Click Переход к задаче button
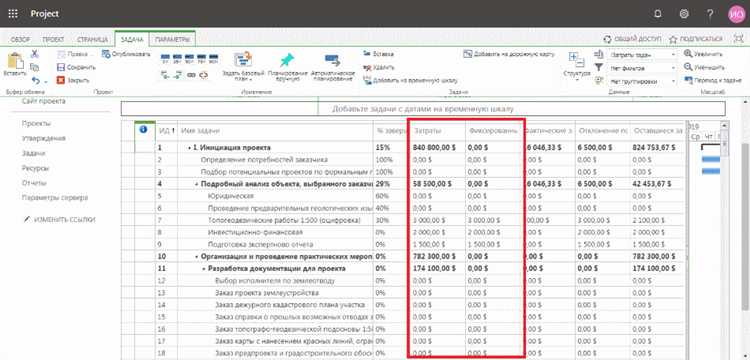Image resolution: width=750 pixels, height=360 pixels. point(713,80)
